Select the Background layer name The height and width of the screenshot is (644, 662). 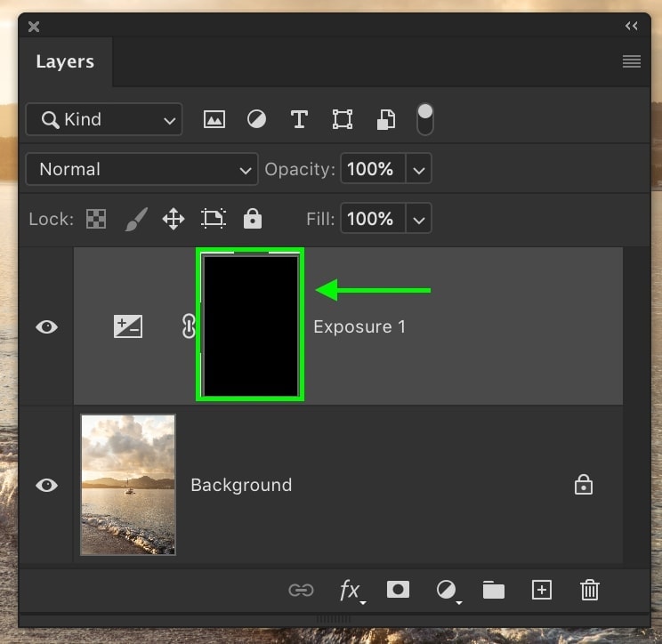(x=241, y=486)
